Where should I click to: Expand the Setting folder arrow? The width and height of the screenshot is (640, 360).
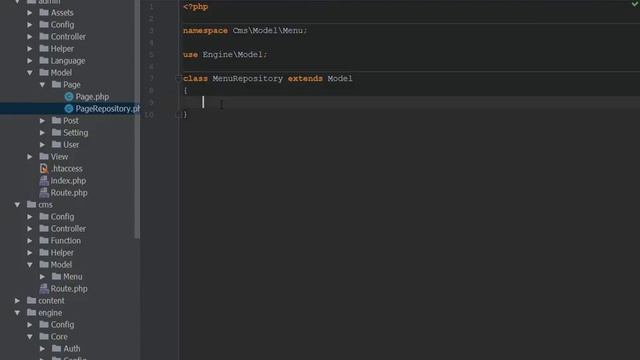click(42, 133)
